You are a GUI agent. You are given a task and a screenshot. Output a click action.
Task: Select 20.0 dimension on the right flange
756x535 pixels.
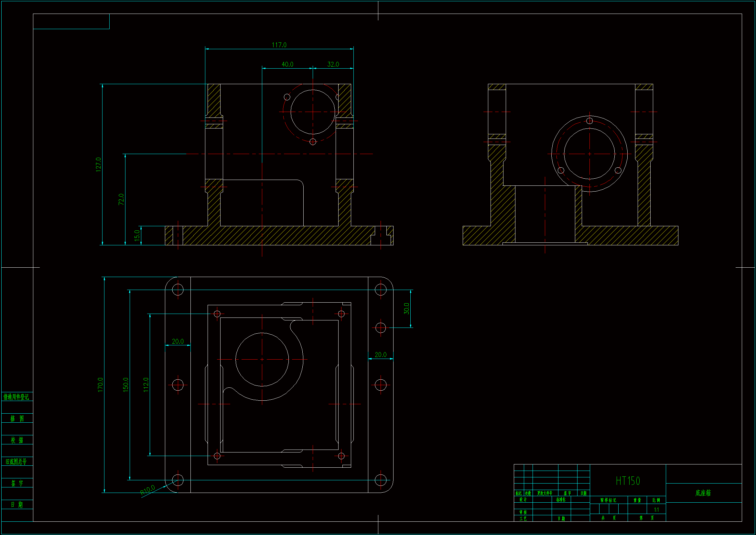pos(381,355)
